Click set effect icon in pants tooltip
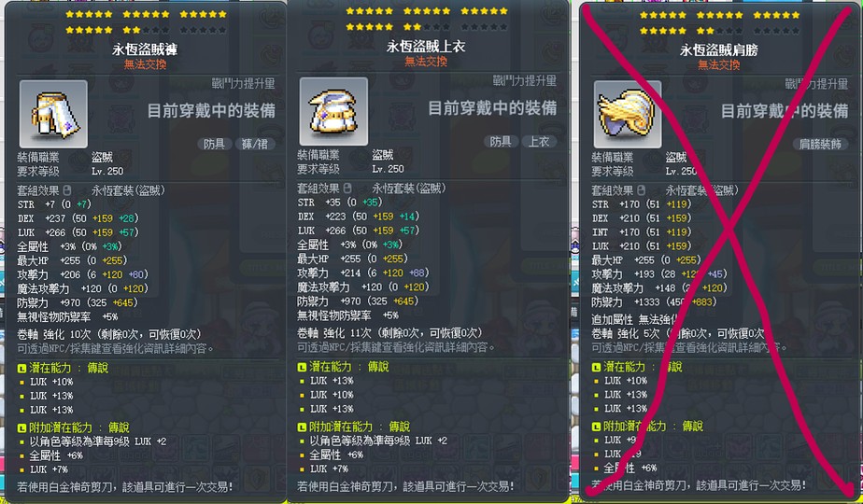The image size is (863, 504). click(x=67, y=190)
